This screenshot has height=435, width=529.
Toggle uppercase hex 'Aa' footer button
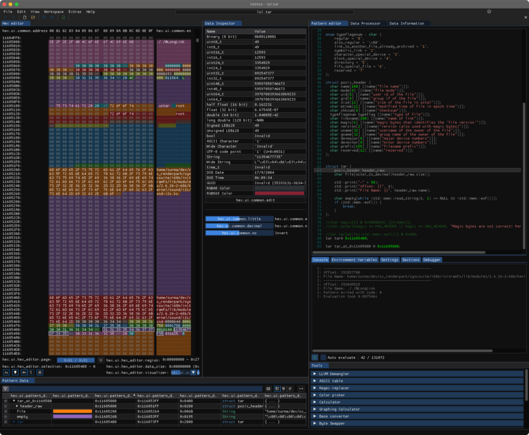(x=6, y=373)
